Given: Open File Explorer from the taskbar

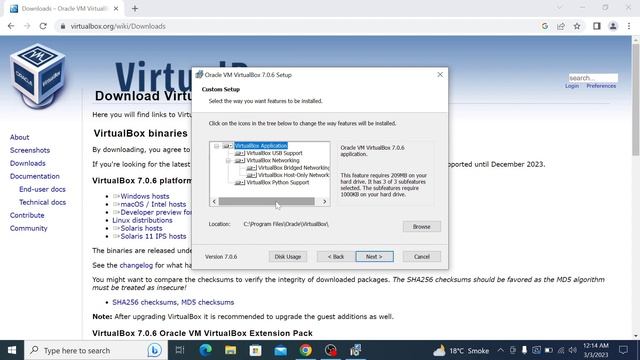Looking at the screenshot, I should click(x=230, y=350).
